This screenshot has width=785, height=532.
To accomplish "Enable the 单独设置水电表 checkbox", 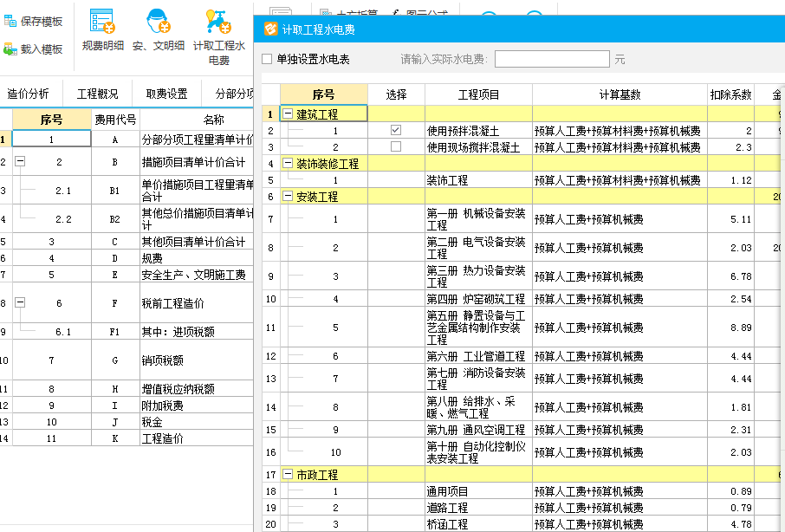I will pos(267,59).
